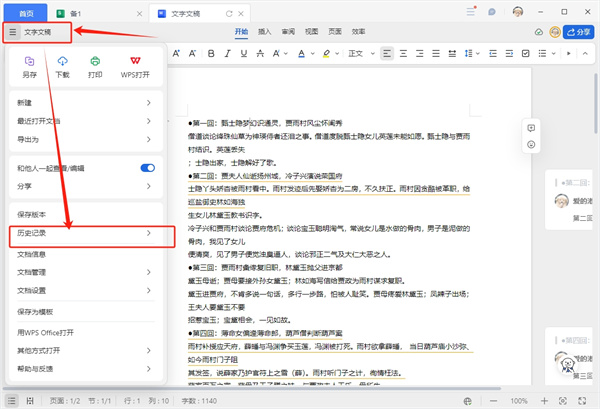Switch to the 首页 tab

pyautogui.click(x=27, y=11)
